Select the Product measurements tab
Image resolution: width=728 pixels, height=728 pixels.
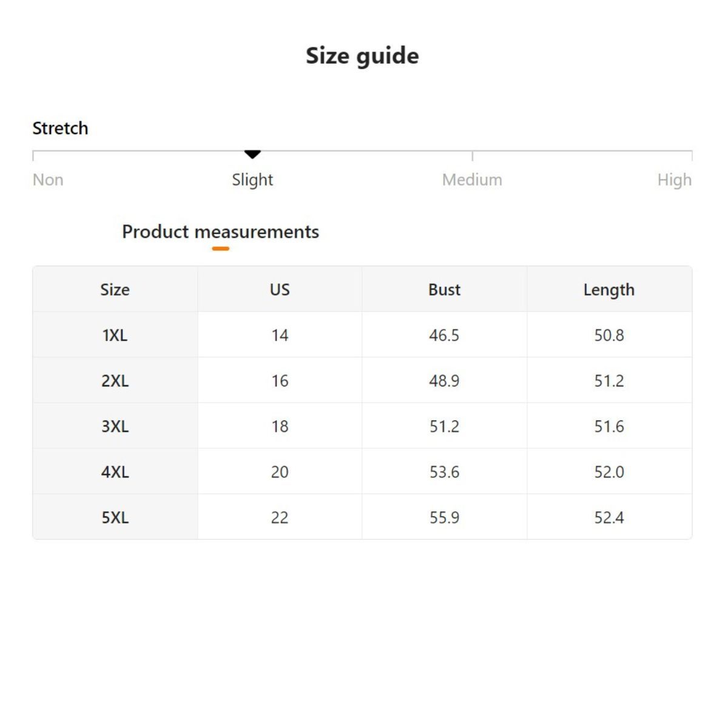pyautogui.click(x=220, y=232)
